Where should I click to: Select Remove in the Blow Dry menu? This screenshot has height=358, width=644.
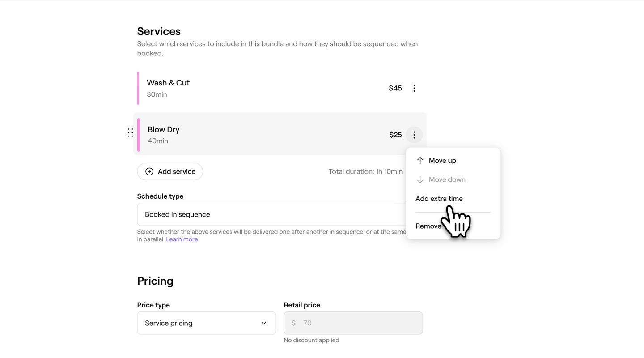pos(428,226)
